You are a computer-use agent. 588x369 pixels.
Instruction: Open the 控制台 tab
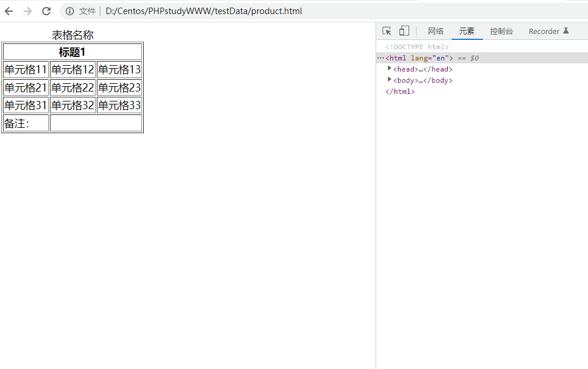tap(501, 31)
